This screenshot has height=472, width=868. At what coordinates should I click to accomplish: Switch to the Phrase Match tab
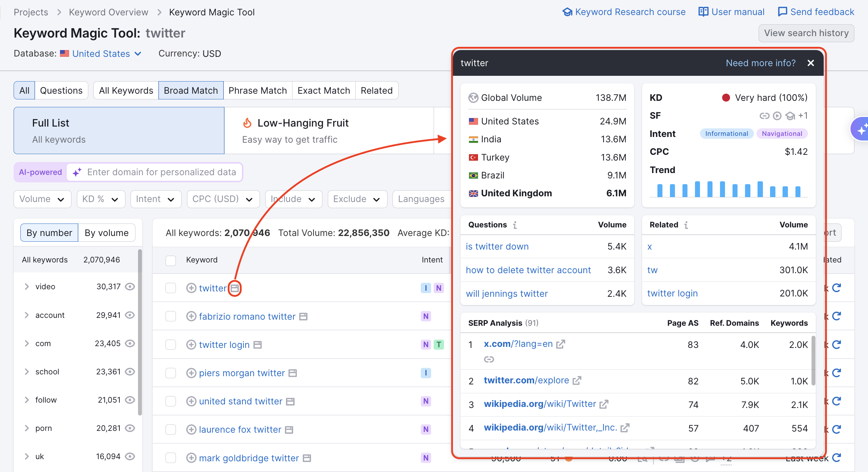(257, 90)
